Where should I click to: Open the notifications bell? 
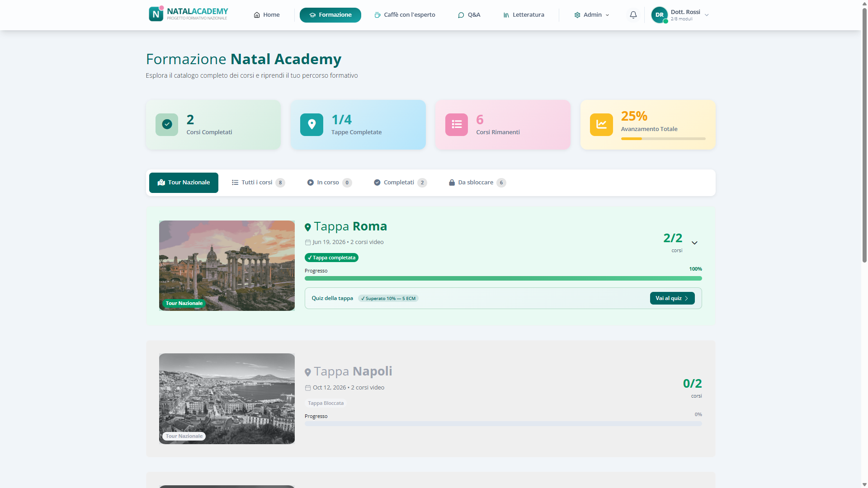click(633, 15)
